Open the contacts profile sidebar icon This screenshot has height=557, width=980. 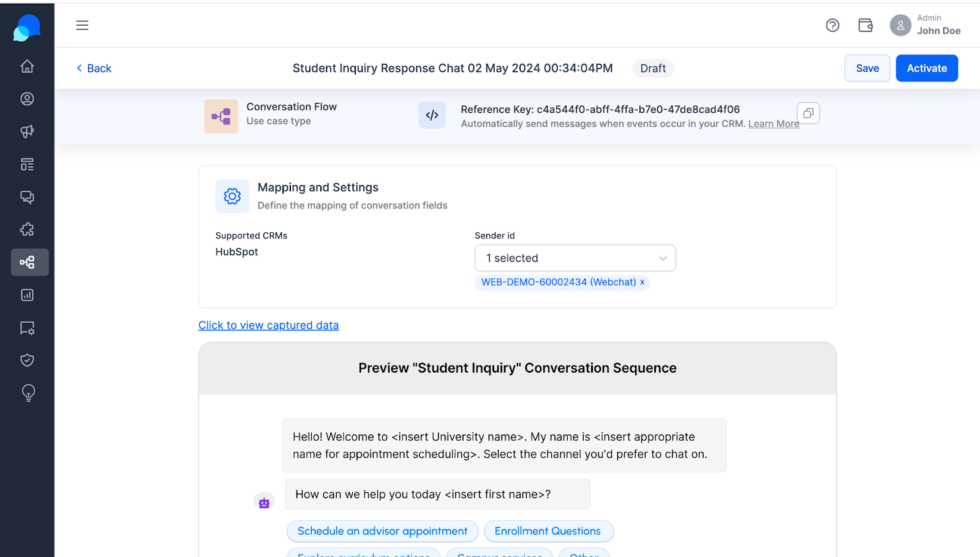click(27, 99)
